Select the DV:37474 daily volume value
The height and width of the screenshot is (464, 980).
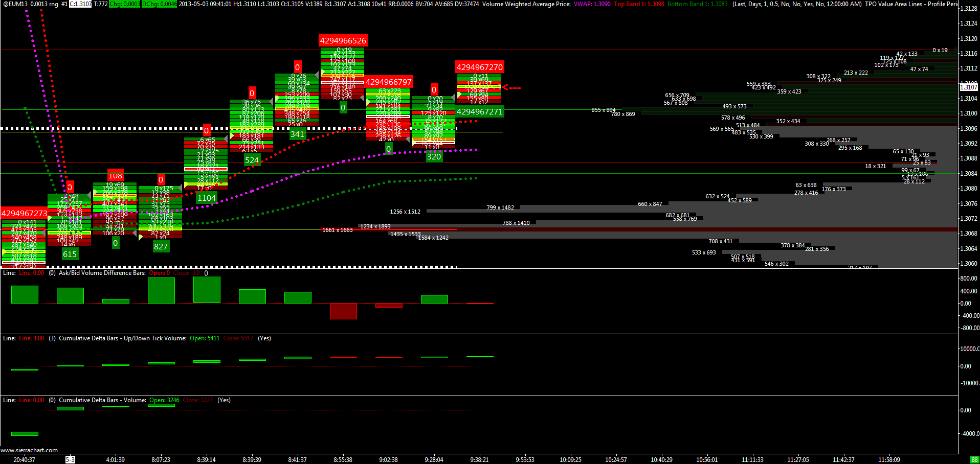[467, 4]
